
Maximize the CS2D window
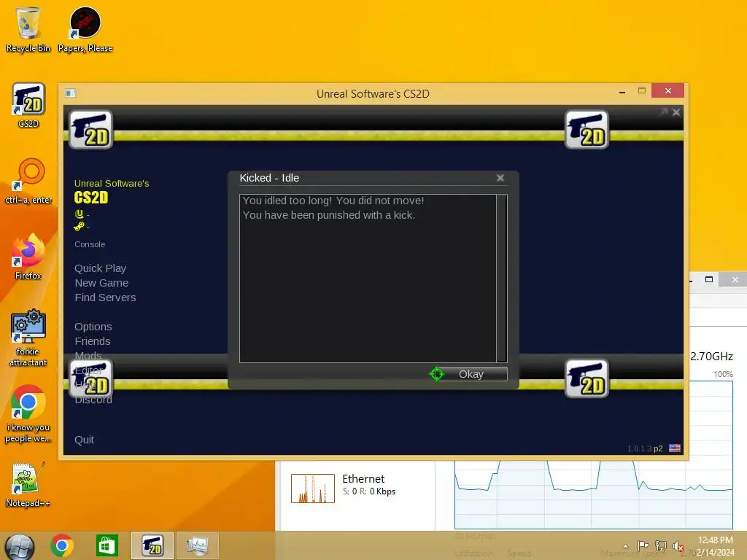pos(642,90)
